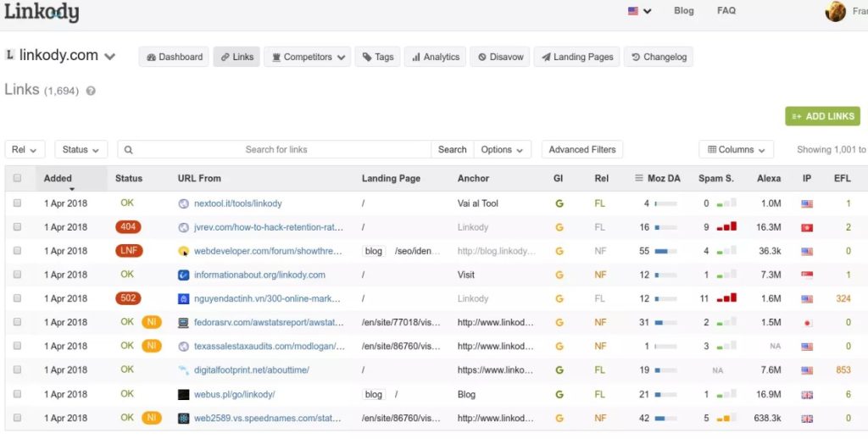Check the jvrev.com row checkbox
The width and height of the screenshot is (868, 439).
coord(17,227)
